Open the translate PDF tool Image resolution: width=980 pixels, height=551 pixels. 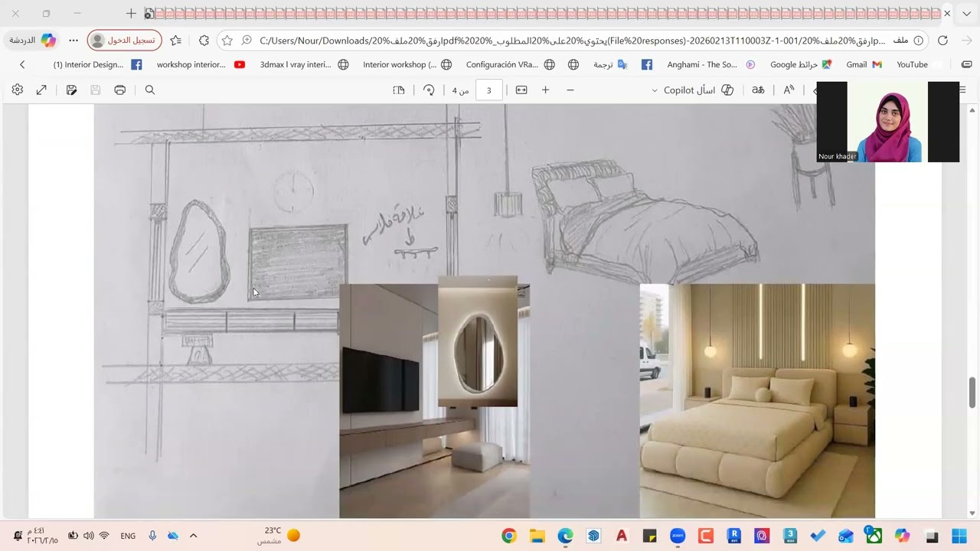click(758, 90)
